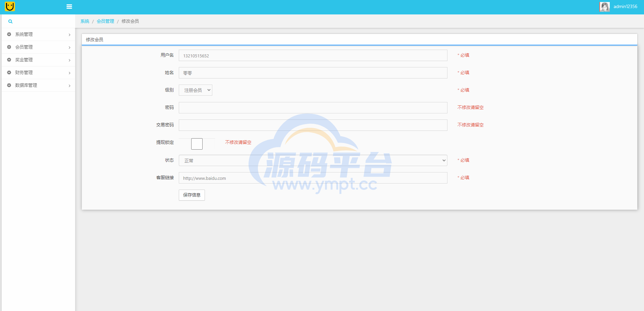
Task: Click the gear icon beside 财务管理
Action: pos(9,72)
